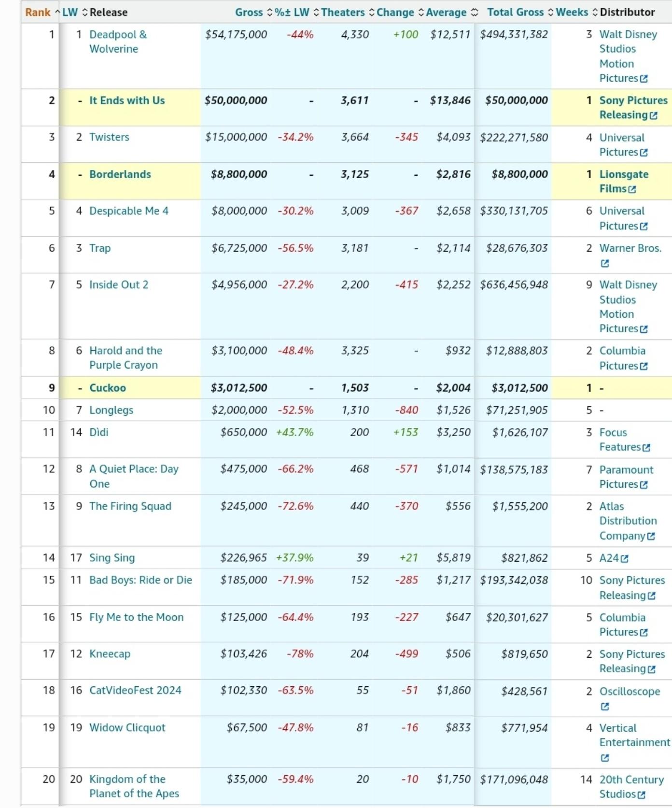Viewport: 672px width, 808px height.
Task: Click external link icon under Warner Bros.
Action: coord(605,263)
